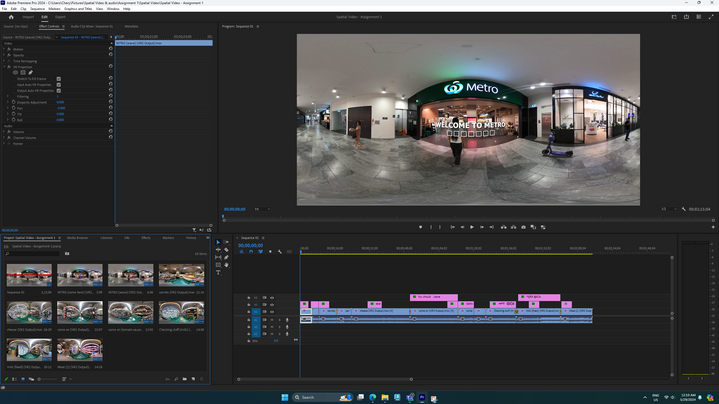Switch to the Audio Clip Mixer tab
The height and width of the screenshot is (404, 719).
92,27
